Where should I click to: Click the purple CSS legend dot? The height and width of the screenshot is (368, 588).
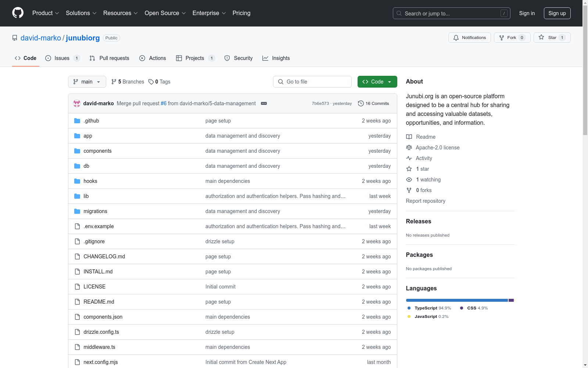tap(462, 308)
